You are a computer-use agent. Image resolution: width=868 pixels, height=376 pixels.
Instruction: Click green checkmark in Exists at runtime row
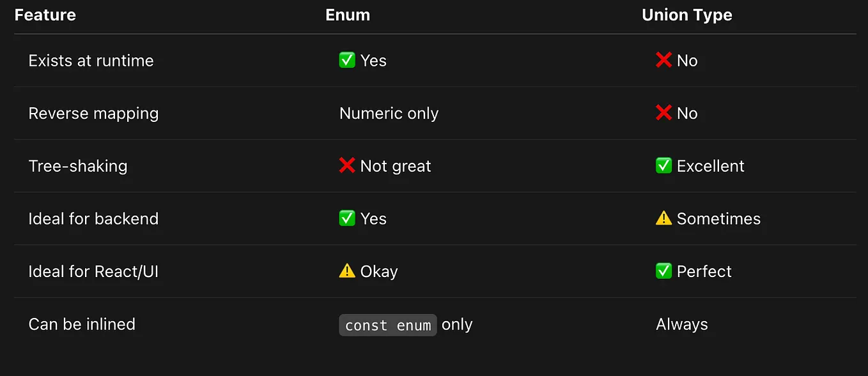347,60
